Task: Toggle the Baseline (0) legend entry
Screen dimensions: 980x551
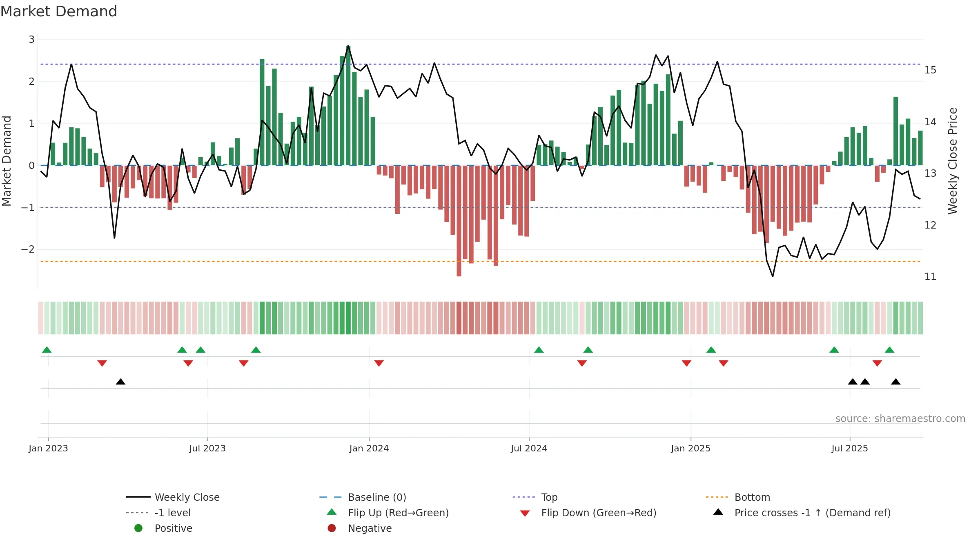Action: pos(363,497)
